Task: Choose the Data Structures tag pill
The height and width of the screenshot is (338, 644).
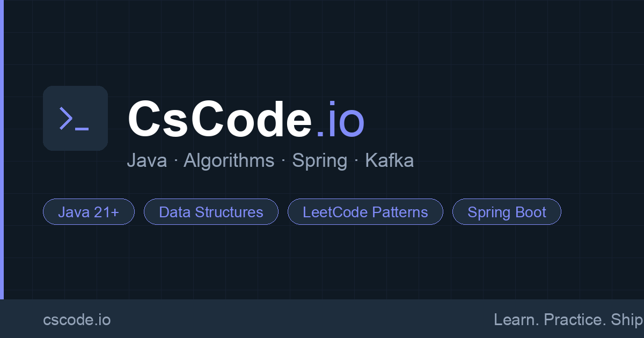Action: 211,212
